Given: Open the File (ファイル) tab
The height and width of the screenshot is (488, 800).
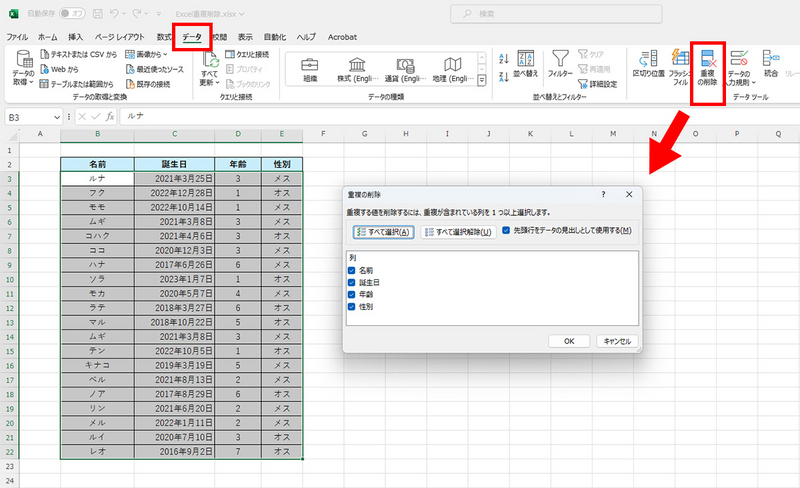Looking at the screenshot, I should [17, 37].
